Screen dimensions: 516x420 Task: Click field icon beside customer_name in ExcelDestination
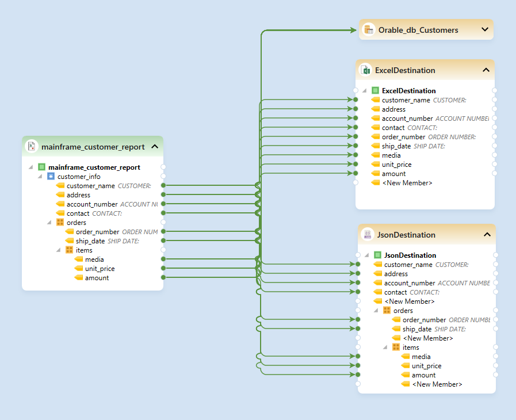(376, 100)
